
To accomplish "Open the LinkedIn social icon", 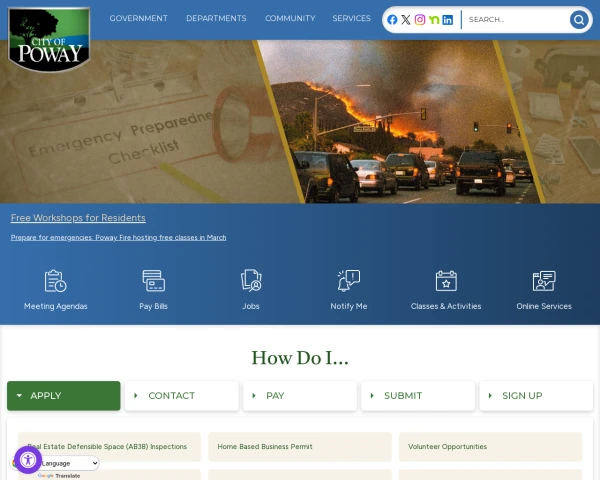I will point(447,20).
